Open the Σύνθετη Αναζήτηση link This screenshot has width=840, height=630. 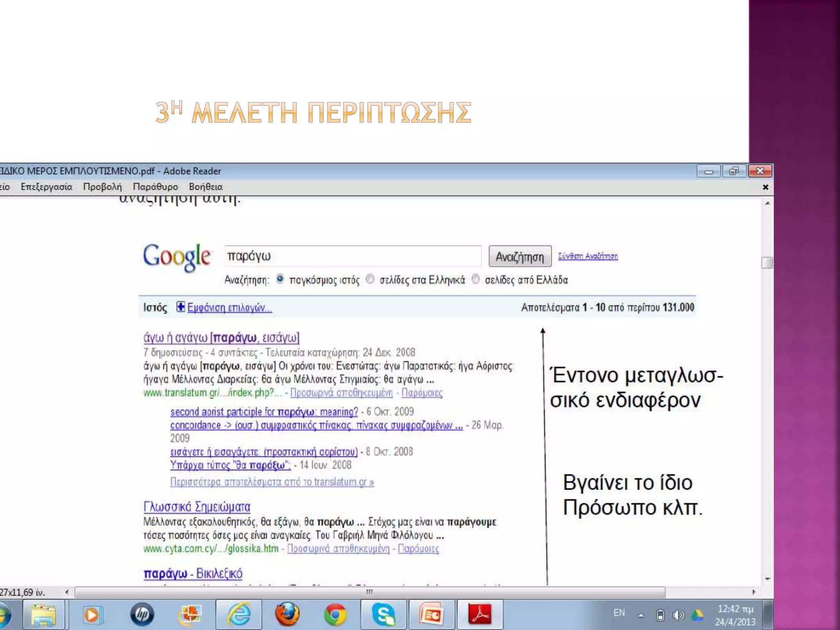[588, 256]
